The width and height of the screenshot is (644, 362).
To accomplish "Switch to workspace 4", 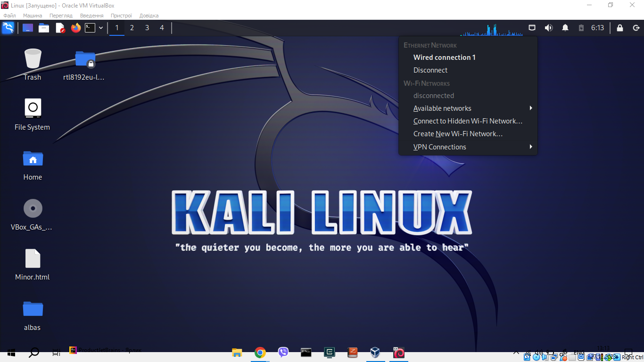I will pos(162,28).
